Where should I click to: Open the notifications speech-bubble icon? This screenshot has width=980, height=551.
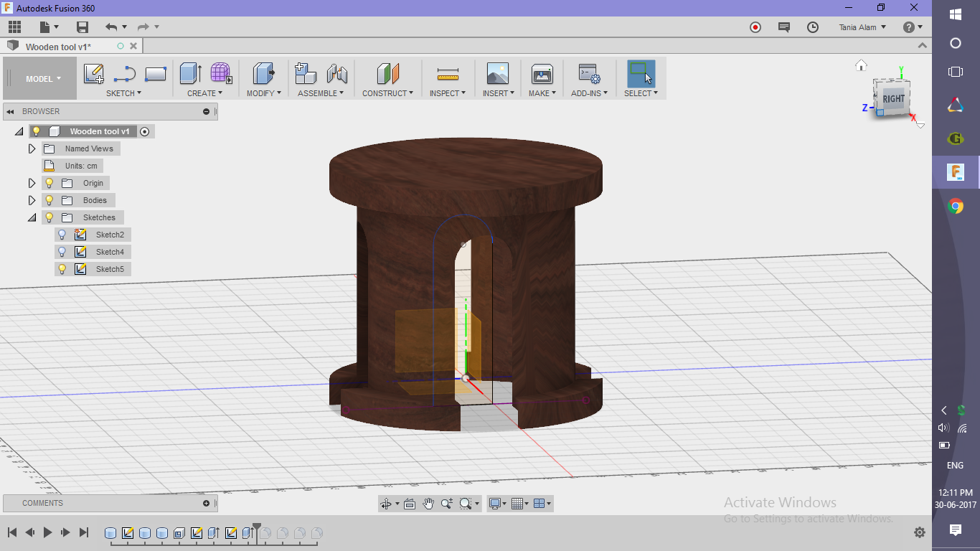tap(784, 27)
